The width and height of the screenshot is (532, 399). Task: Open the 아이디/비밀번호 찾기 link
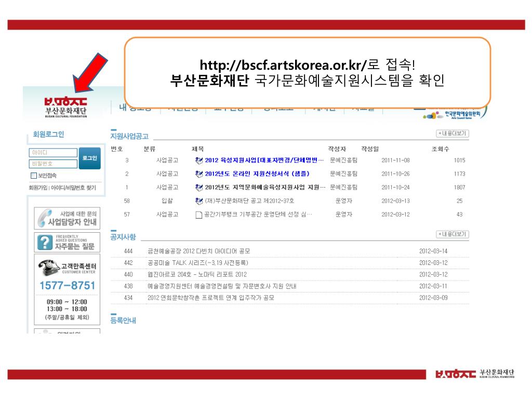click(x=74, y=188)
